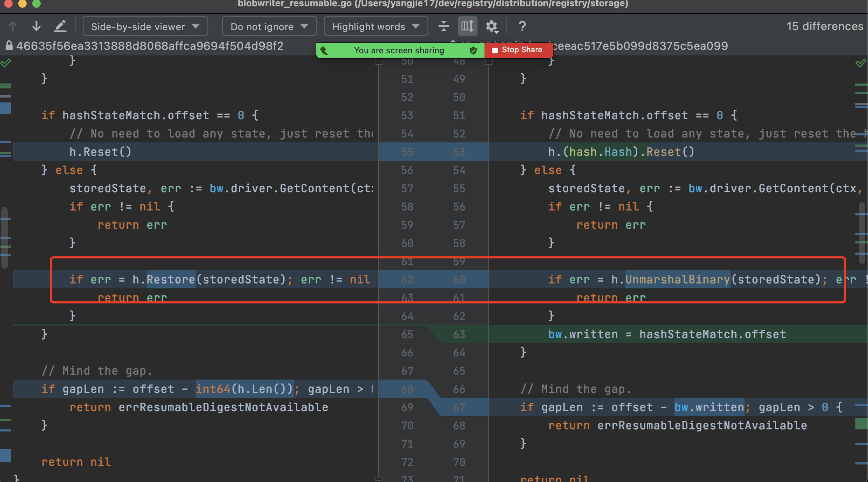Image resolution: width=868 pixels, height=482 pixels.
Task: Click left 'return errResumableDigestNotAvailable' line
Action: pos(199,407)
